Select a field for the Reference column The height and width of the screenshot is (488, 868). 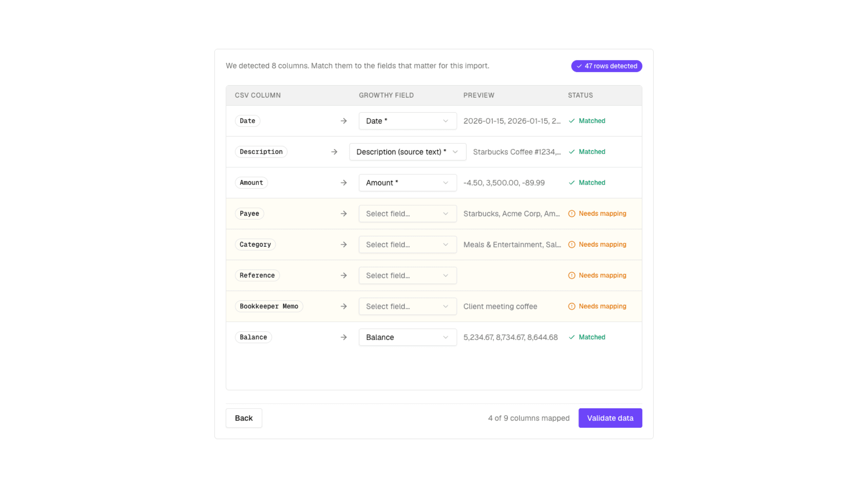pyautogui.click(x=408, y=276)
